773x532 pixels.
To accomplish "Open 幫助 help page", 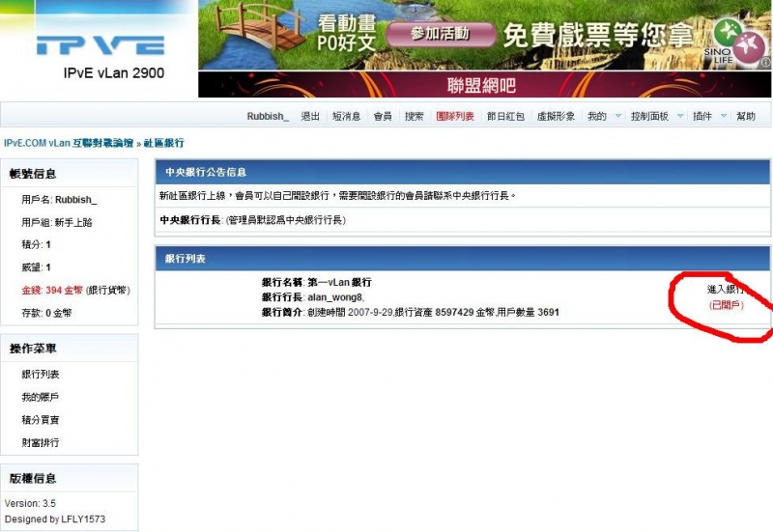I will 746,116.
